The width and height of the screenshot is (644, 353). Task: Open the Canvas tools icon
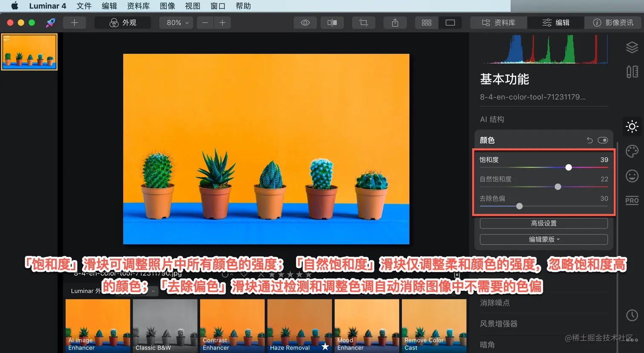[x=632, y=72]
